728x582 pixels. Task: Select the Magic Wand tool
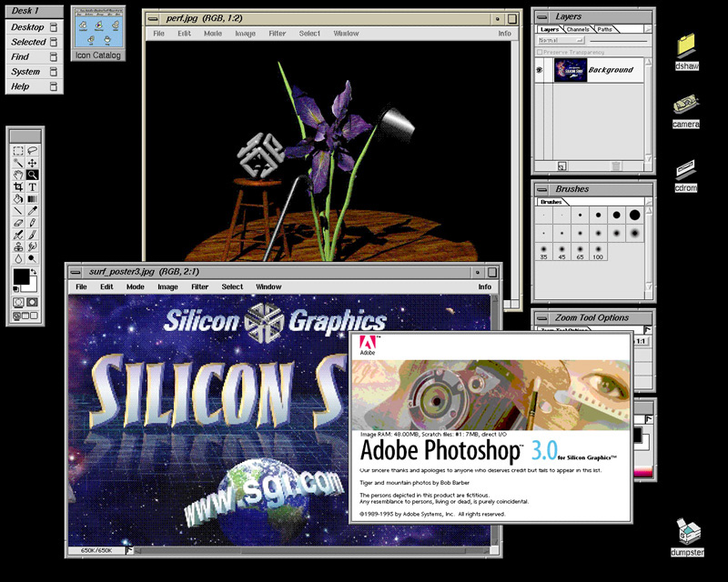(x=18, y=163)
